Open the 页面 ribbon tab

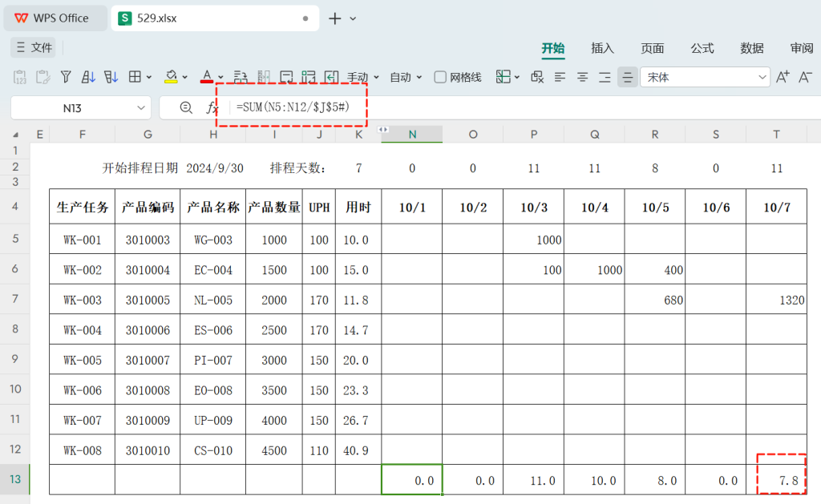pyautogui.click(x=653, y=48)
